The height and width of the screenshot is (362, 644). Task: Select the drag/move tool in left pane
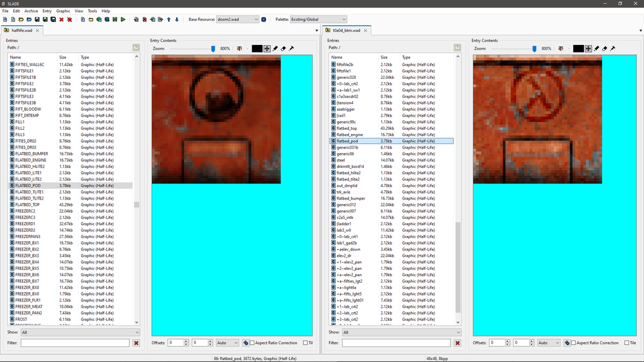[267, 48]
